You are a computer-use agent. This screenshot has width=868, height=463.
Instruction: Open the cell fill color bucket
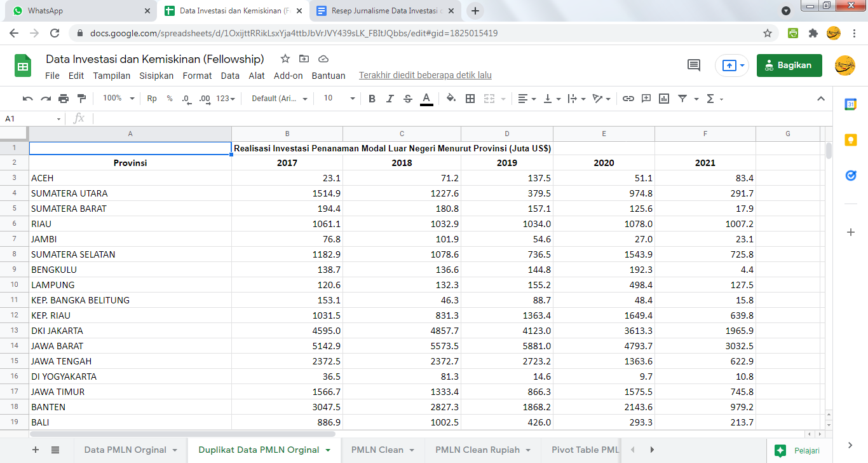tap(451, 99)
